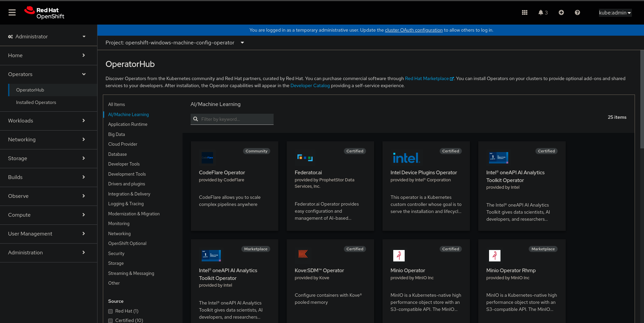This screenshot has height=323, width=644.
Task: Open the kube:admin user dropdown
Action: [x=614, y=13]
